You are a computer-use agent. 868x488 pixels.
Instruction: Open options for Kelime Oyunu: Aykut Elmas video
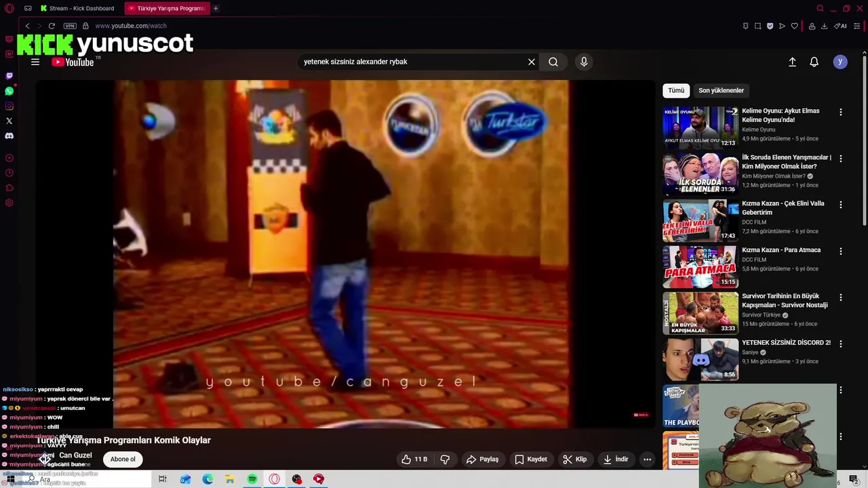[840, 112]
